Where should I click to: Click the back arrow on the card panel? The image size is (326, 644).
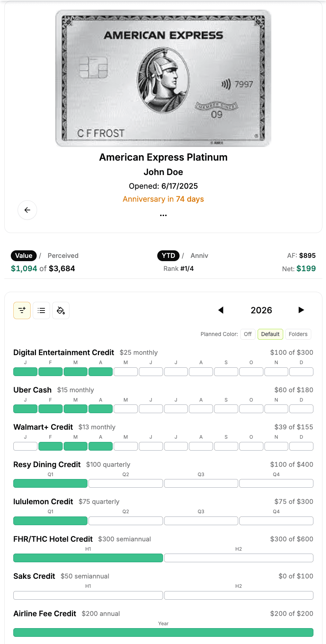(x=27, y=210)
